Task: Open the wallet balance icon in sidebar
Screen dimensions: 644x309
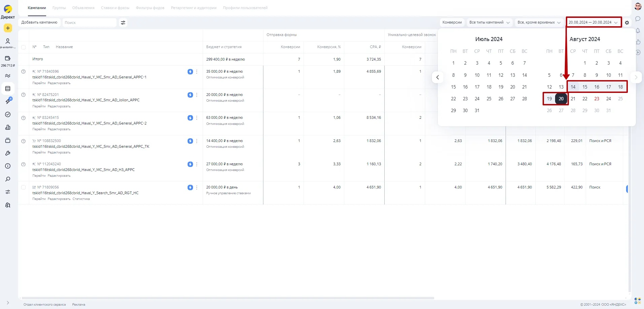Action: pyautogui.click(x=8, y=59)
